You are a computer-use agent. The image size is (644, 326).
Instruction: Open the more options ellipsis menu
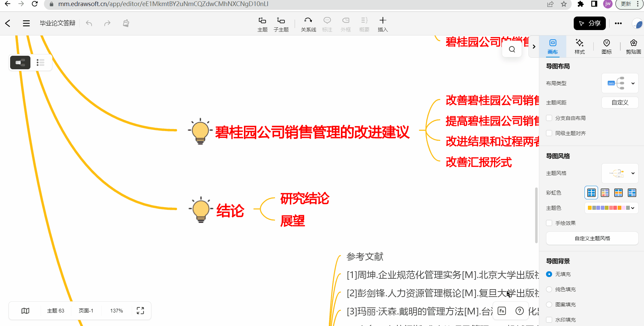[x=618, y=23]
